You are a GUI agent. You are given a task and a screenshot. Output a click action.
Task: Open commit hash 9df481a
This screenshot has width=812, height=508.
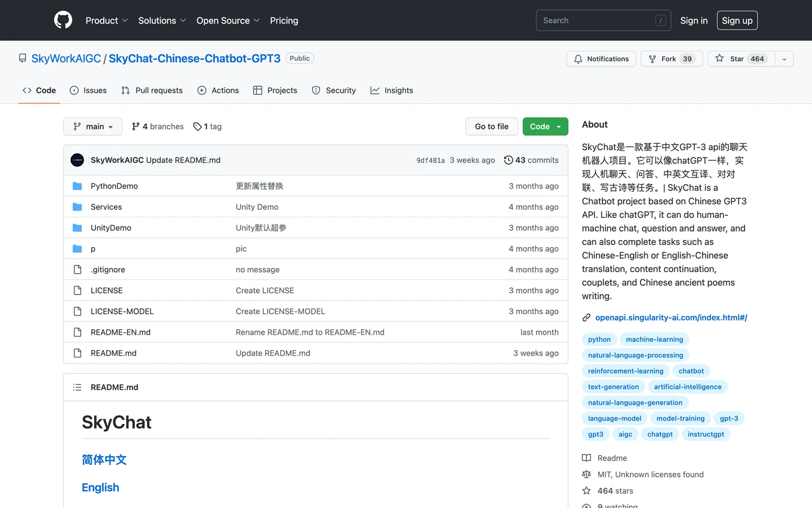(x=431, y=160)
